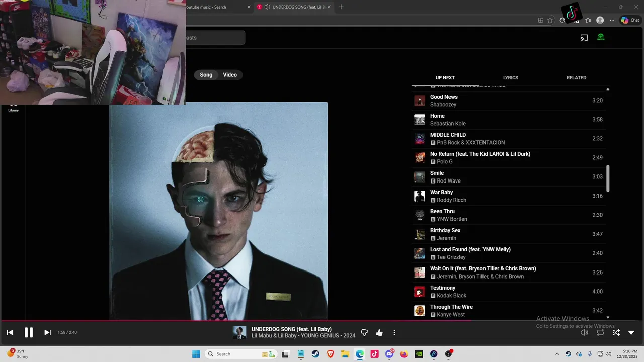This screenshot has width=644, height=362.
Task: Play No Return by Polo G
Action: (508, 158)
